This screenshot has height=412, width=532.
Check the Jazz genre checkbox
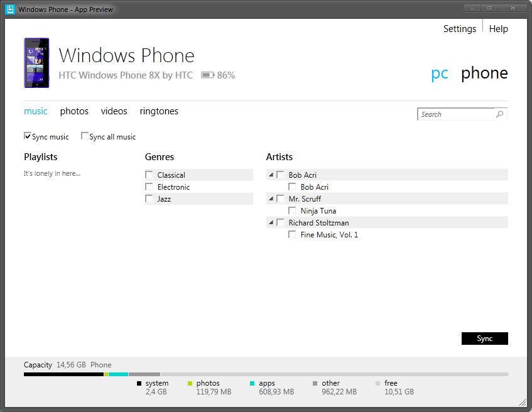[149, 198]
